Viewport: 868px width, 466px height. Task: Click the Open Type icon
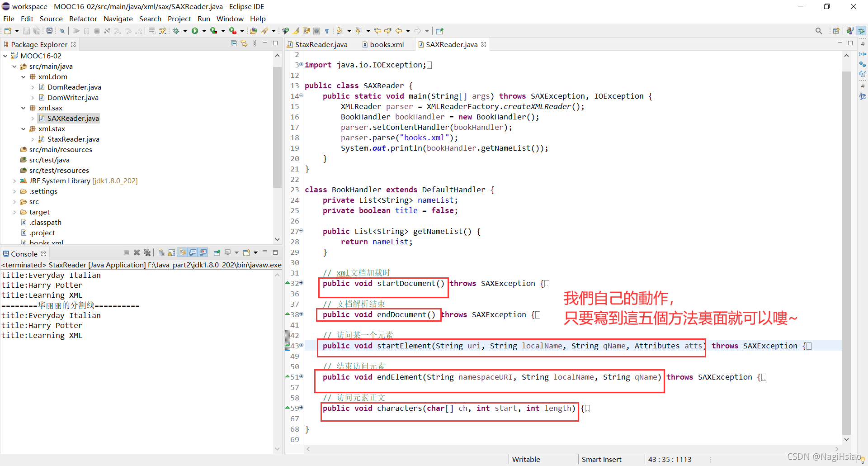tap(253, 31)
